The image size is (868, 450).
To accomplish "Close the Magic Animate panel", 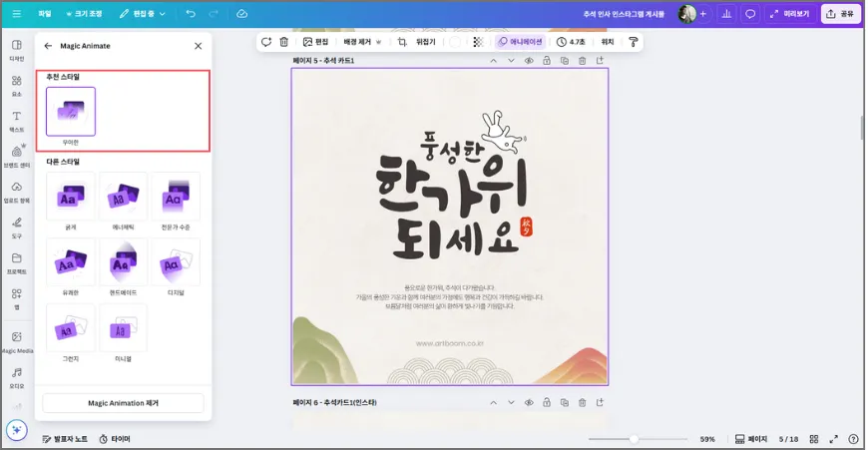I will coord(199,46).
